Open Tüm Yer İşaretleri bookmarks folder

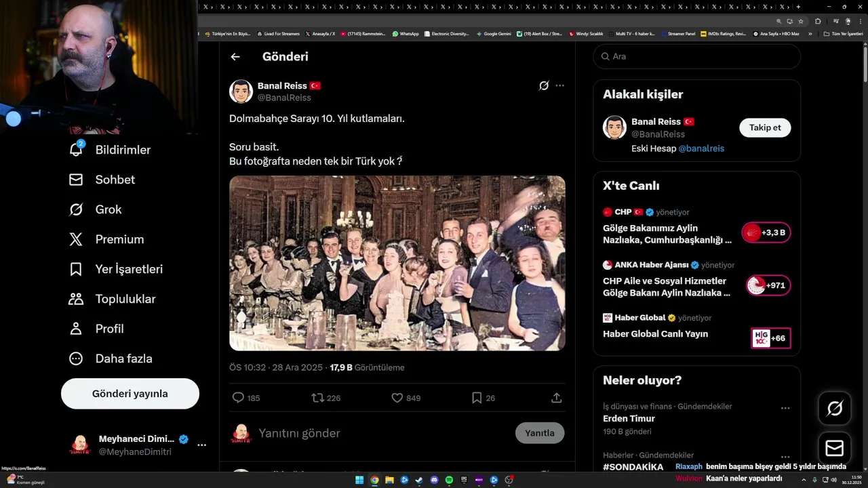(844, 33)
